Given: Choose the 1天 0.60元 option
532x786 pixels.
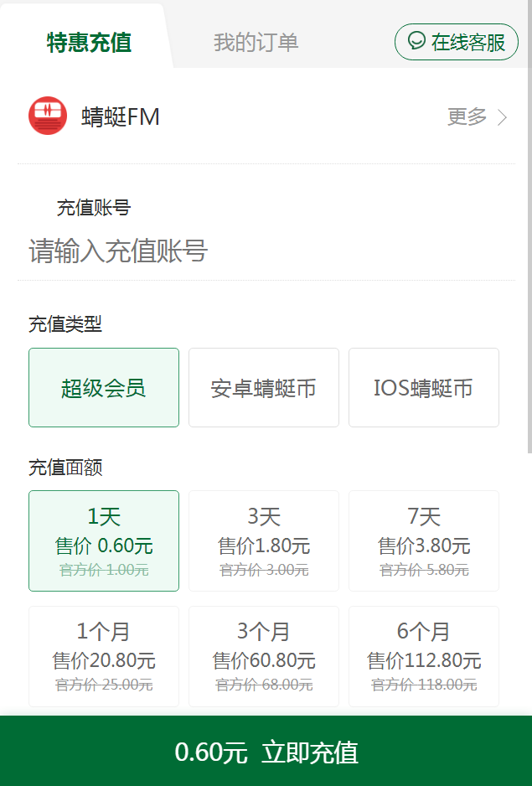Looking at the screenshot, I should 104,541.
